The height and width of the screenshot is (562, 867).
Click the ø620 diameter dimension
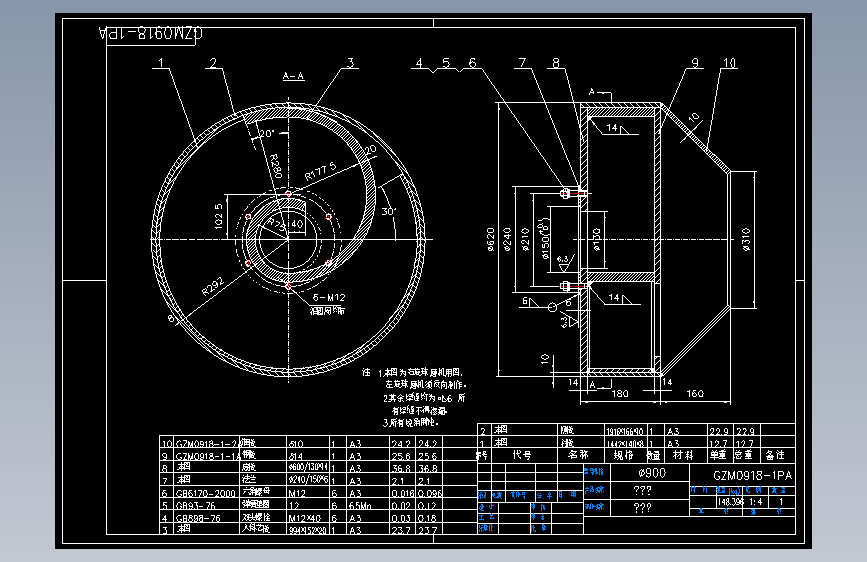pos(490,239)
